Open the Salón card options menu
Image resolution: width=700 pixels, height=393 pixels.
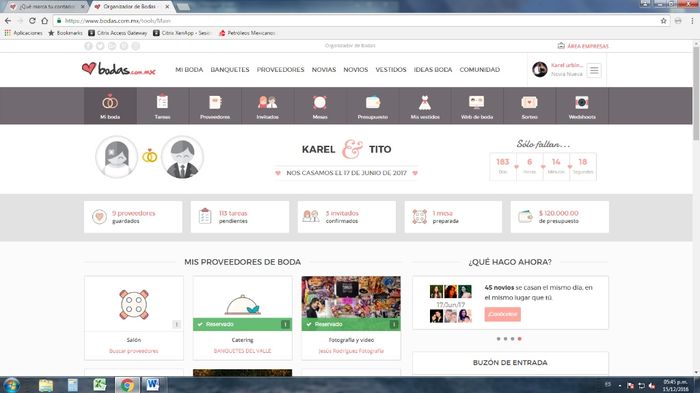click(x=176, y=324)
